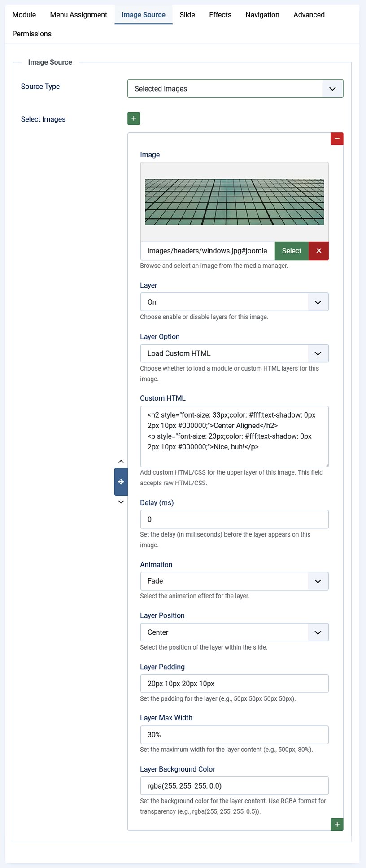
Task: Click the Delay (ms) label
Action: point(157,503)
